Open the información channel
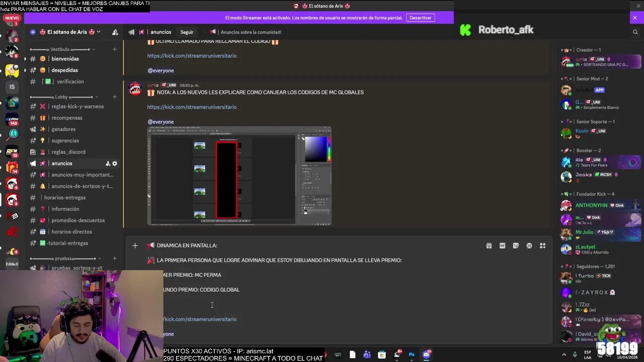This screenshot has height=362, width=644. point(73,209)
